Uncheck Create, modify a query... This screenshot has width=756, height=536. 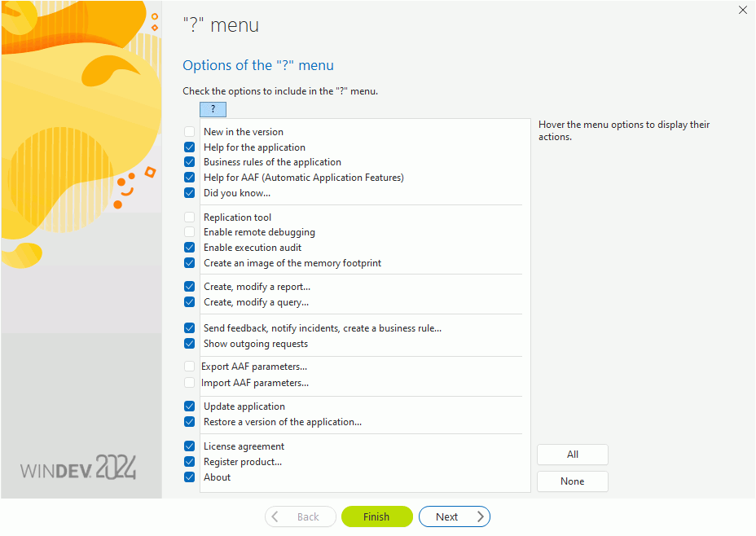pos(190,302)
